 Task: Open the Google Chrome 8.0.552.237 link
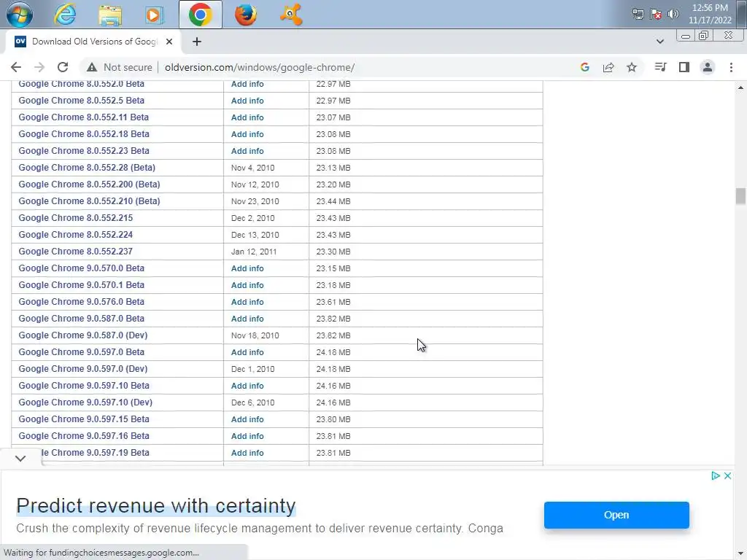click(76, 252)
